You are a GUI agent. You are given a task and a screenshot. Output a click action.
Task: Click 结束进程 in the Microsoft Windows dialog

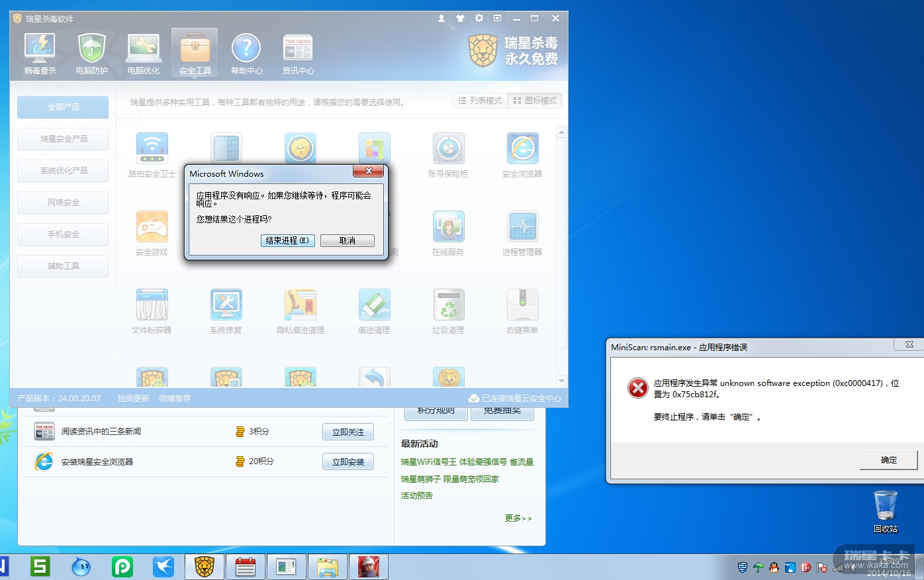click(287, 240)
